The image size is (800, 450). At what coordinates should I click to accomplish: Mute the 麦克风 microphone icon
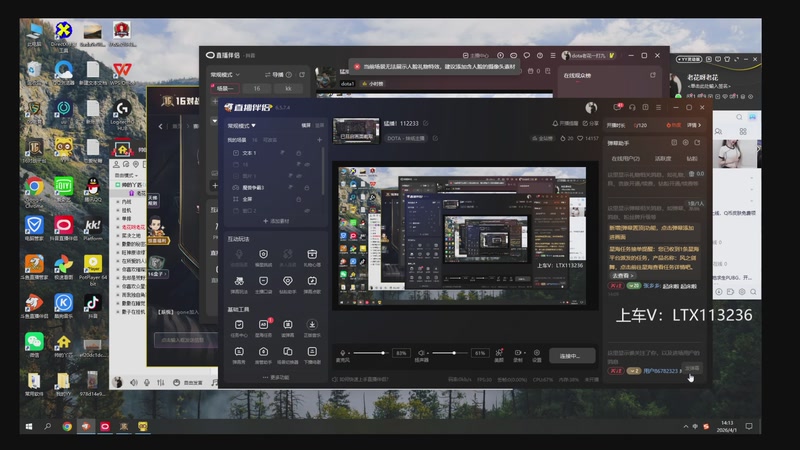(342, 353)
